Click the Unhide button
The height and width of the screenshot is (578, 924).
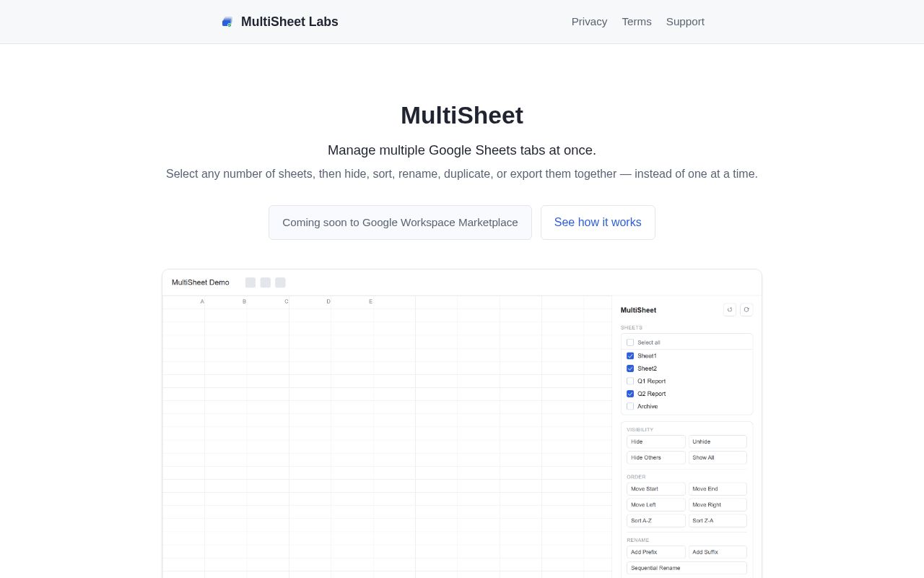click(x=718, y=441)
